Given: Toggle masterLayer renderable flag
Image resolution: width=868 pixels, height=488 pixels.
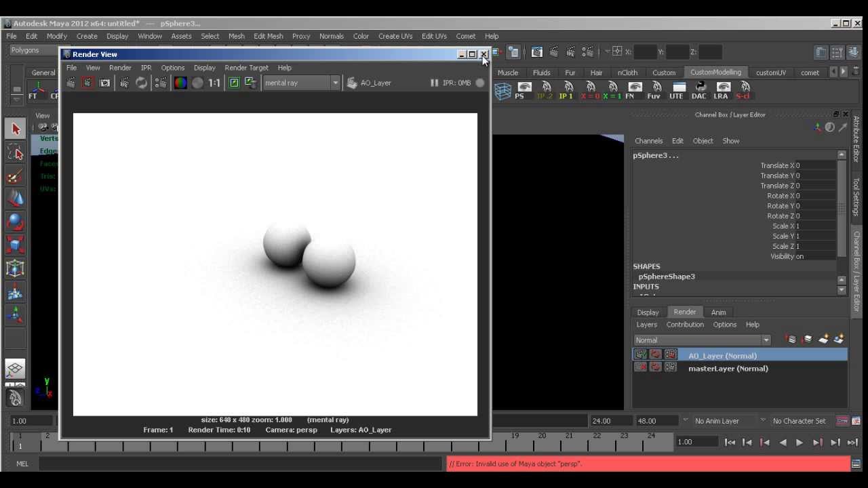Looking at the screenshot, I should click(640, 367).
